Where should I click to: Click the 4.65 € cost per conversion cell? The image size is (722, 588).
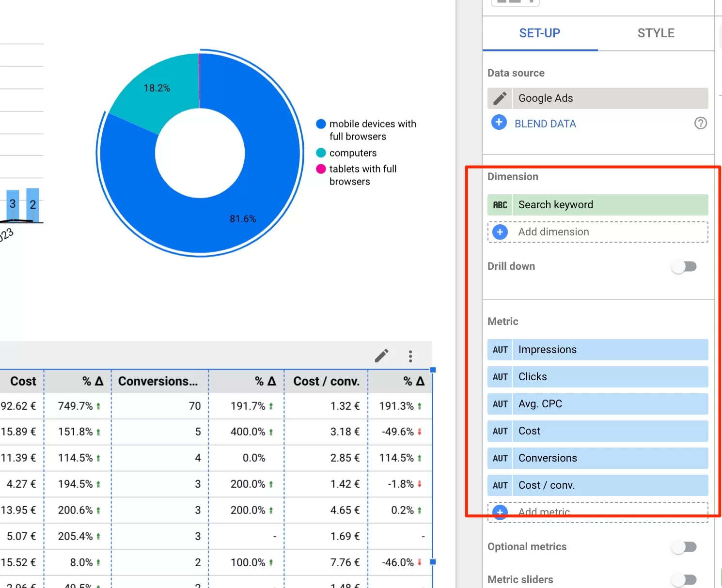pyautogui.click(x=326, y=510)
